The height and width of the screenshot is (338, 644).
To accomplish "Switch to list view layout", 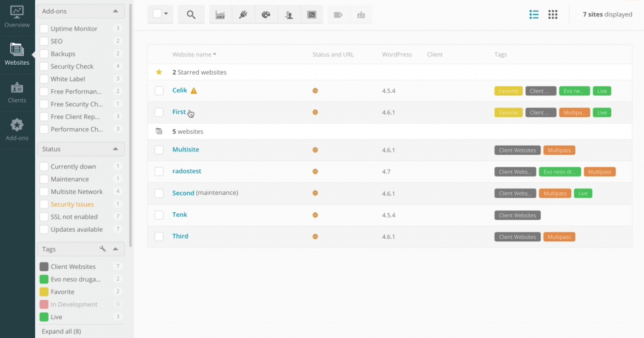I will pos(534,14).
